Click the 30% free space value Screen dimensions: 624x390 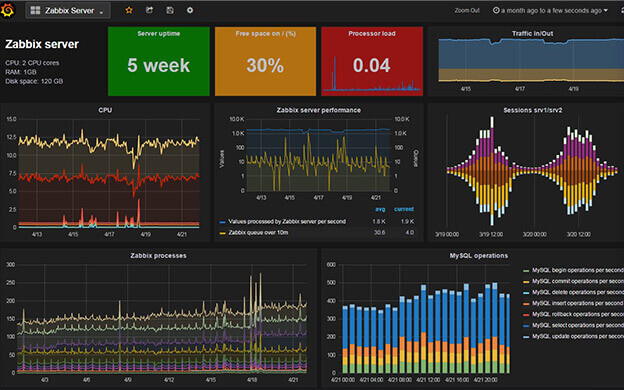pyautogui.click(x=265, y=65)
